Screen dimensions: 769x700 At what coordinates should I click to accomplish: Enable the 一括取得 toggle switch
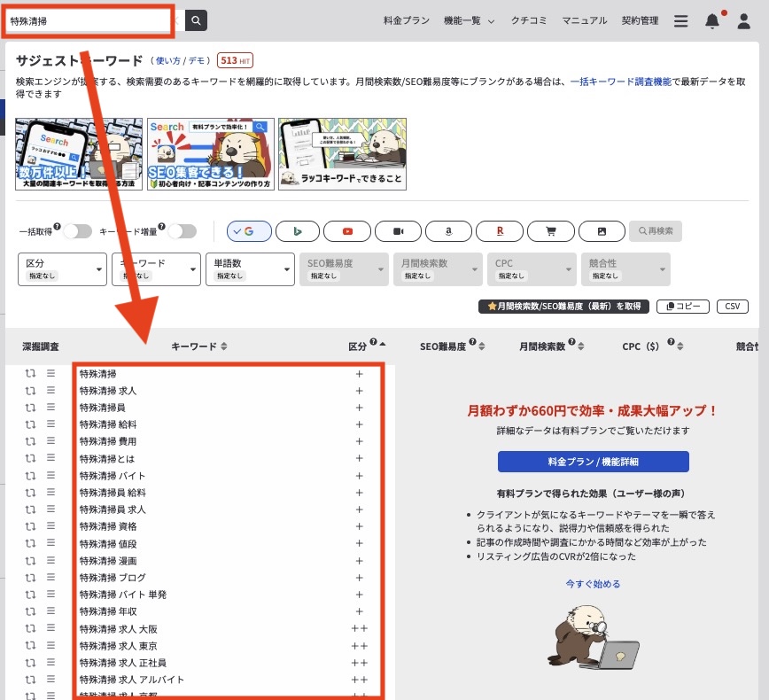78,230
